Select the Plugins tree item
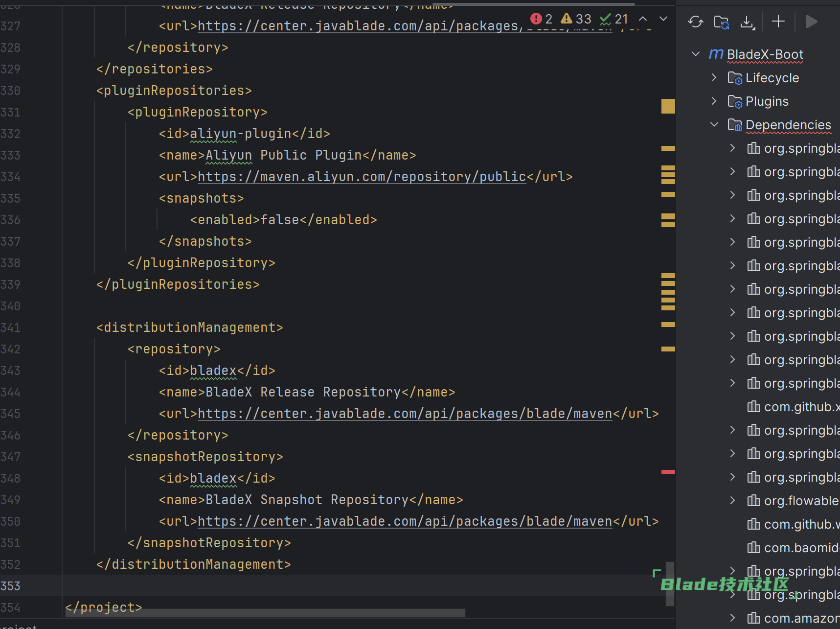 coord(767,101)
